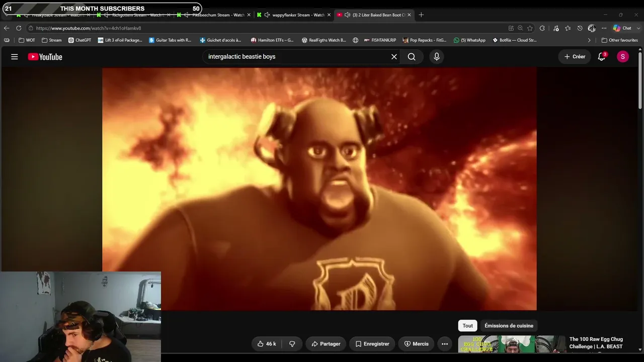This screenshot has width=644, height=362.
Task: Select the Émissions de cuisine chip
Action: point(509,326)
